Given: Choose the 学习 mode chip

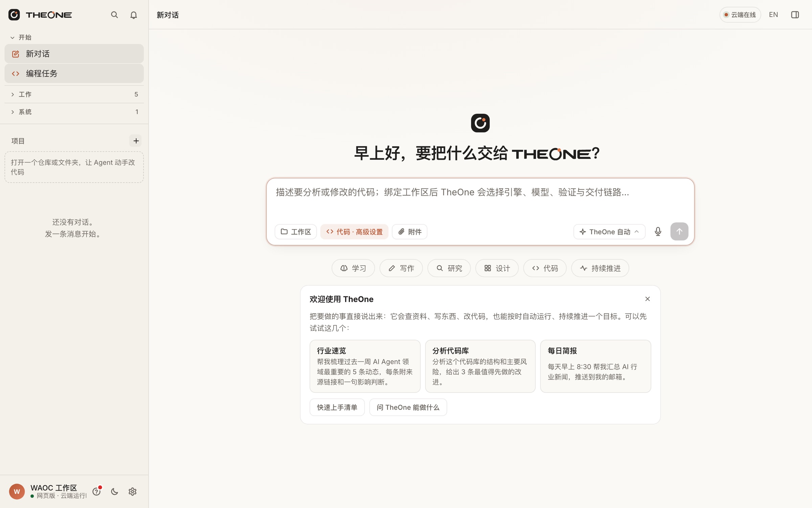Looking at the screenshot, I should 353,268.
